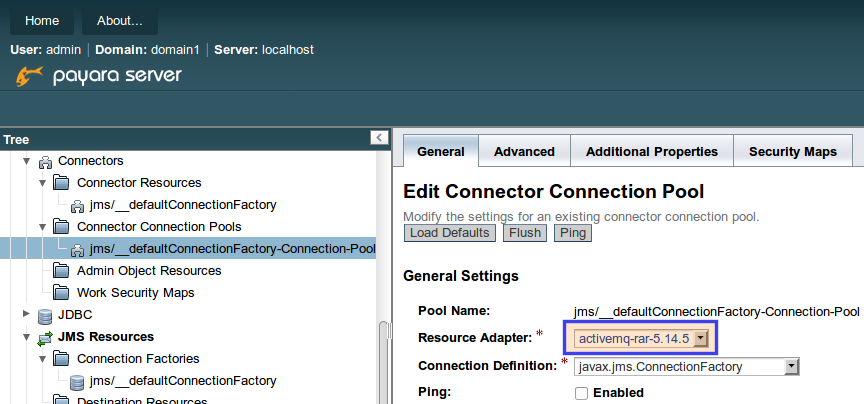Click the Flush button

(x=525, y=233)
